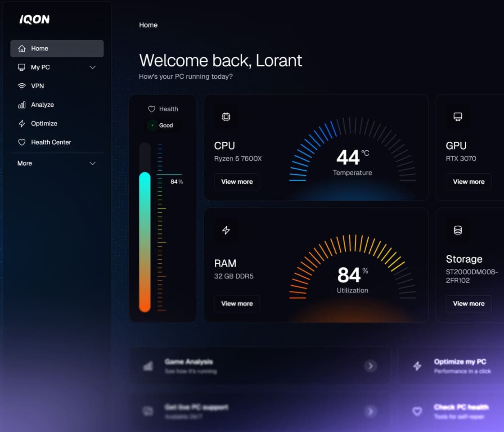Open VPN from the sidebar icon
Image resolution: width=504 pixels, height=432 pixels.
pyautogui.click(x=22, y=85)
